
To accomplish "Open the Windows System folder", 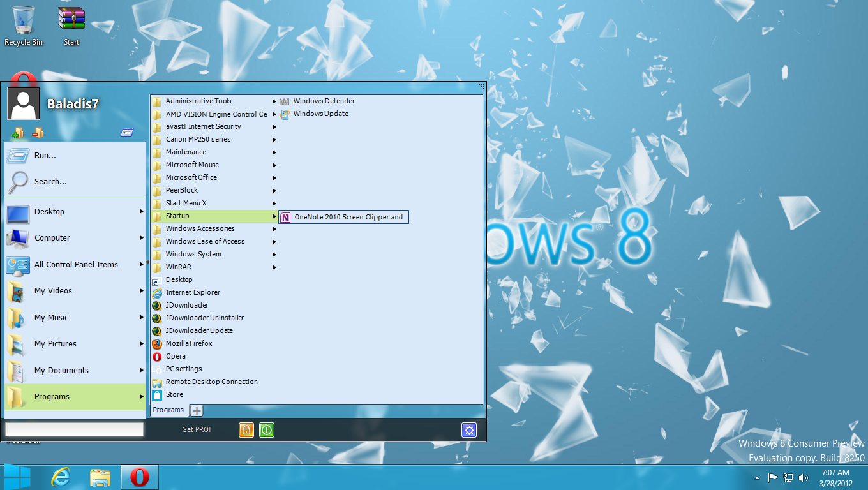I will click(214, 254).
